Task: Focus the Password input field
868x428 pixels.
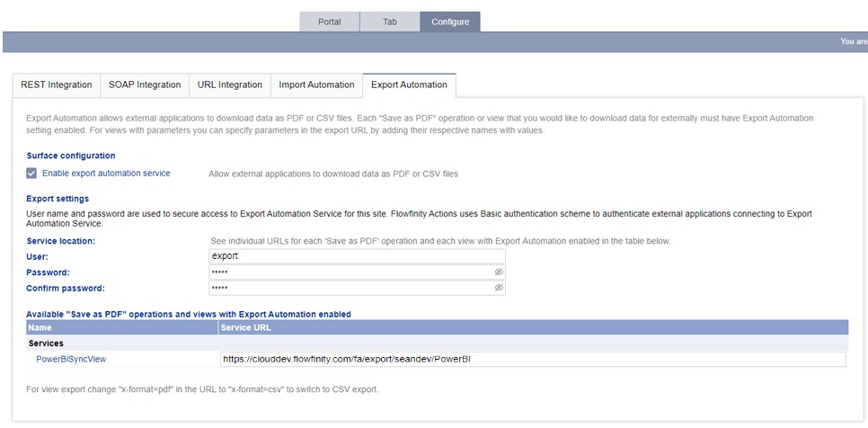Action: pyautogui.click(x=350, y=272)
